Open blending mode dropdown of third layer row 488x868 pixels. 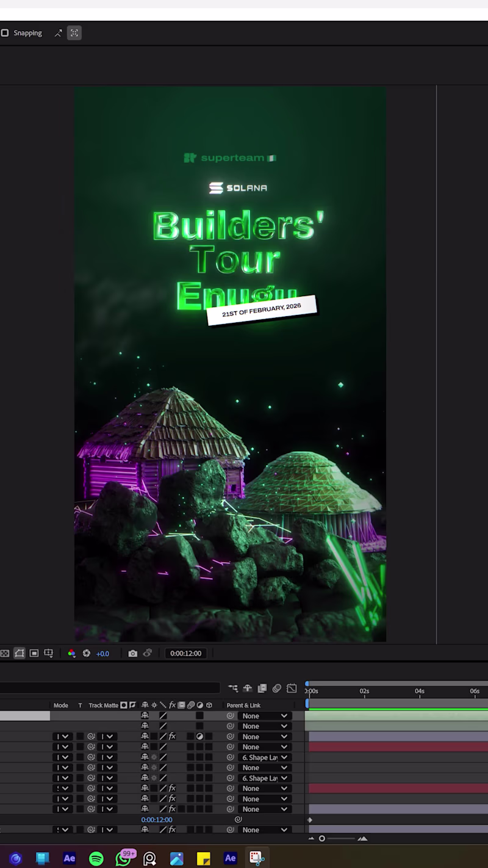[62, 737]
